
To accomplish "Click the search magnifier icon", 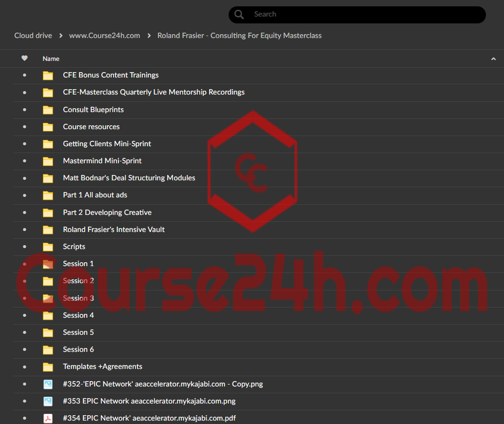I will [x=239, y=15].
